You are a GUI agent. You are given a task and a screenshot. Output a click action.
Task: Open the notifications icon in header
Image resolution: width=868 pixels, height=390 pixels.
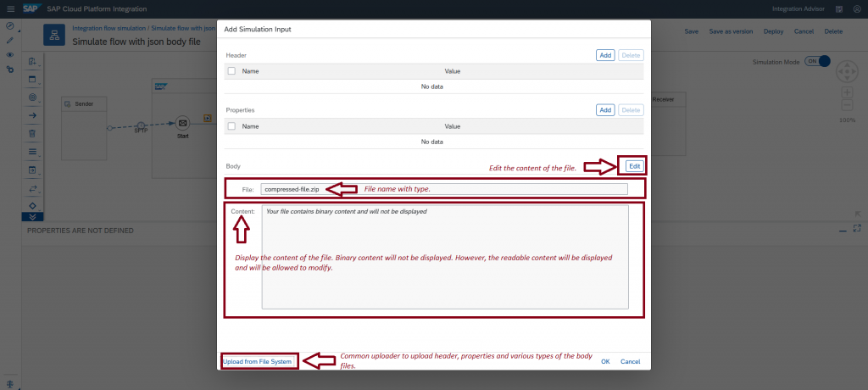click(839, 8)
